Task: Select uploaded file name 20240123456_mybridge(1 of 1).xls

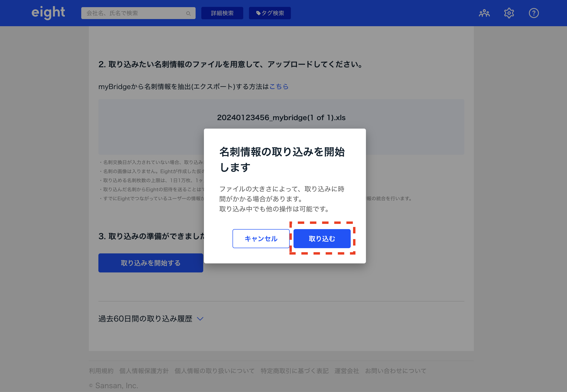Action: 281,118
